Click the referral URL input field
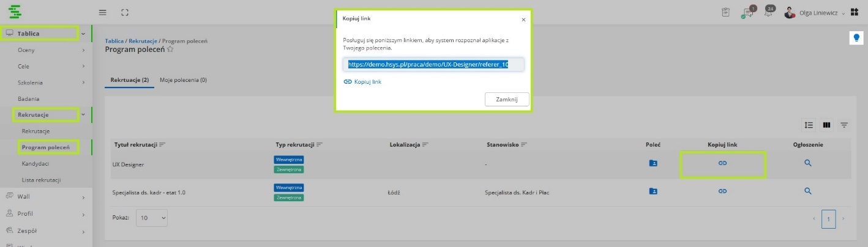The height and width of the screenshot is (247, 868). [x=432, y=64]
